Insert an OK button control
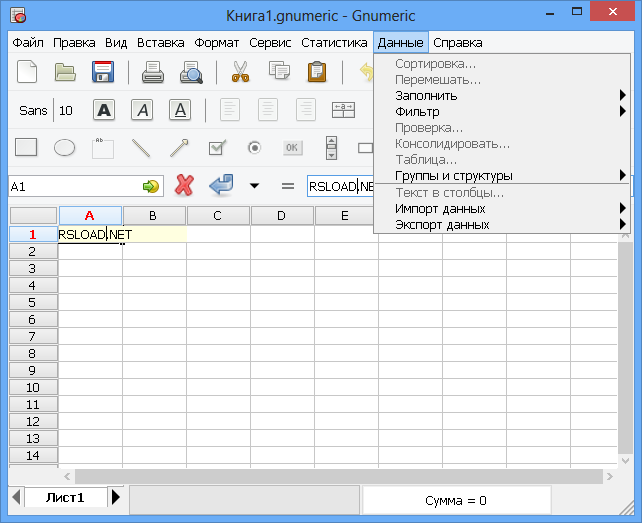 292,147
